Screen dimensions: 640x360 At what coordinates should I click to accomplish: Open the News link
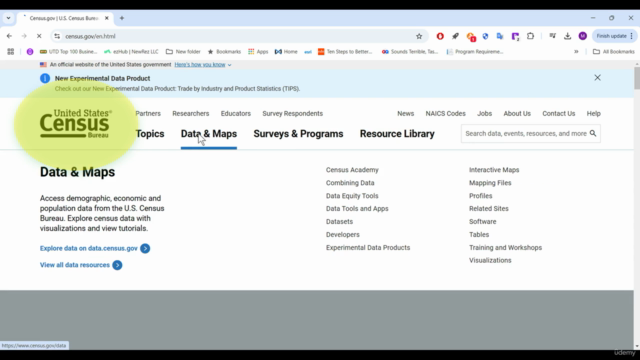click(x=405, y=113)
